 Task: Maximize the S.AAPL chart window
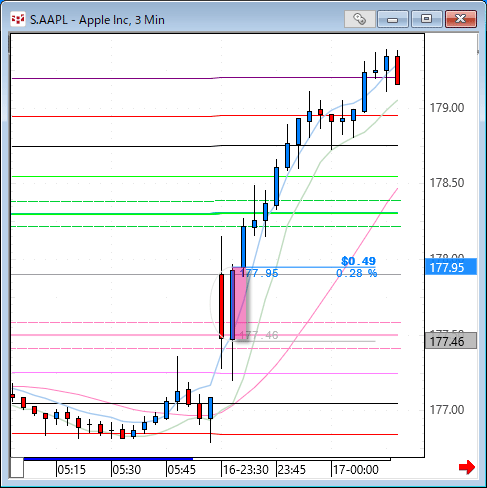(x=426, y=19)
